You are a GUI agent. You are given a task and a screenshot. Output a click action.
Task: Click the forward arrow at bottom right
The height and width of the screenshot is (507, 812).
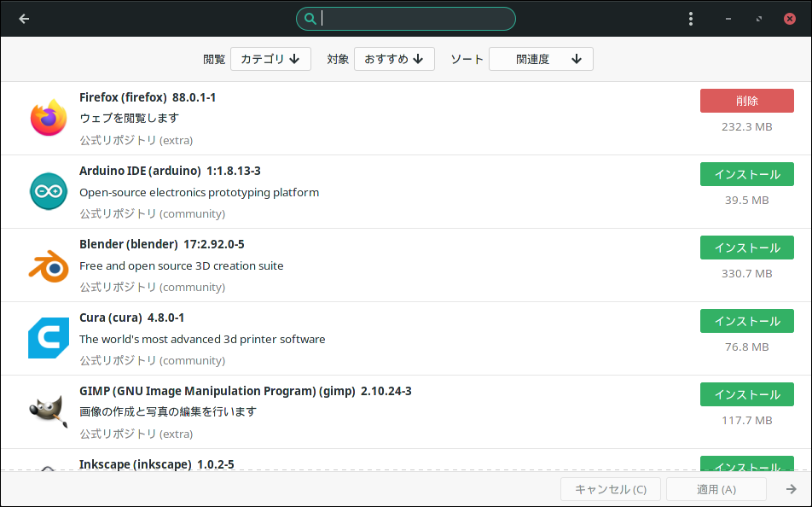pos(792,489)
